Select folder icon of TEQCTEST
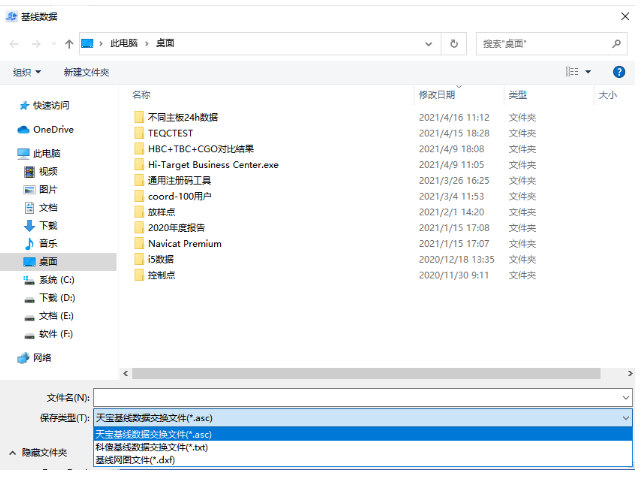Screen dimensions: 641x481 pos(139,133)
